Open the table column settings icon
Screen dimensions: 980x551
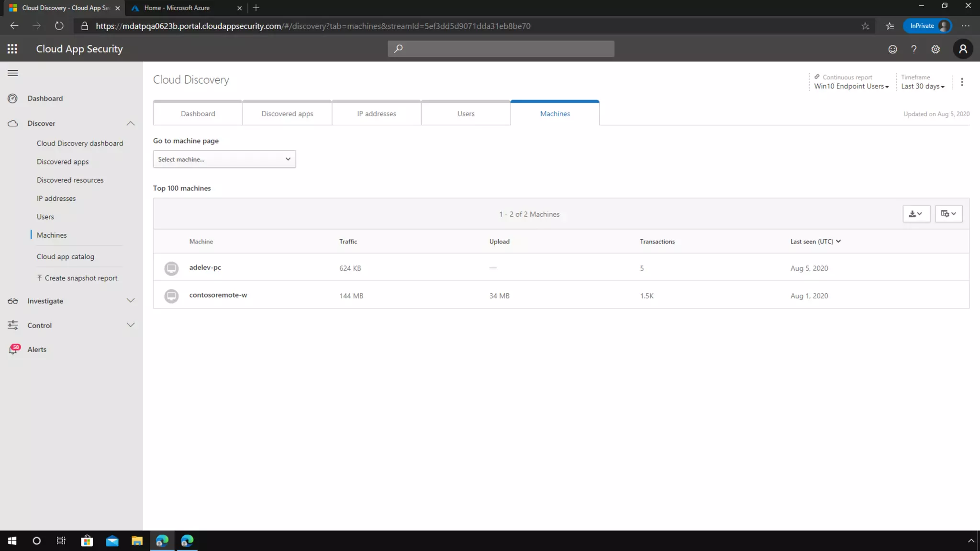948,214
